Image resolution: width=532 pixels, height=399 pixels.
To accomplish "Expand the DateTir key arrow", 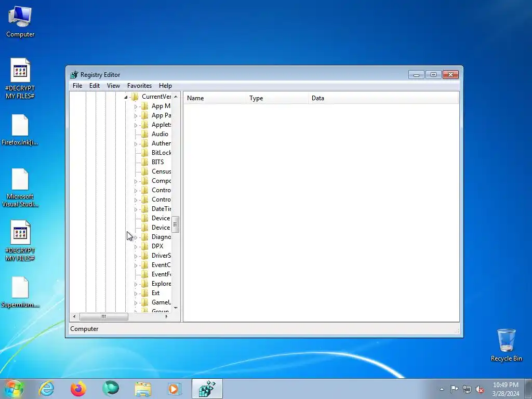I will pos(136,210).
